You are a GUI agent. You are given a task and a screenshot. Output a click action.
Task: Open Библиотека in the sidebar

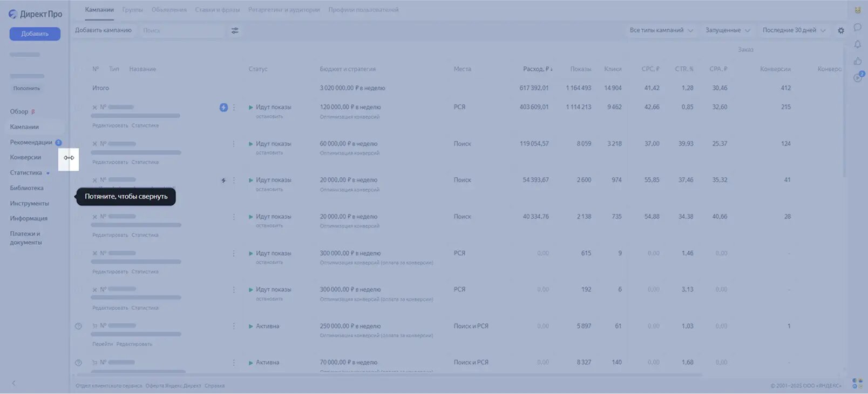[27, 188]
